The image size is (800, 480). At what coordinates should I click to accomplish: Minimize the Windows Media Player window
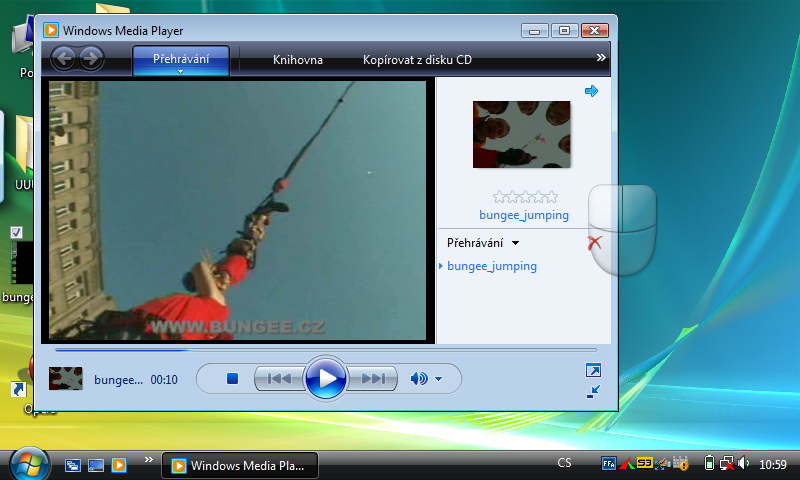[534, 31]
